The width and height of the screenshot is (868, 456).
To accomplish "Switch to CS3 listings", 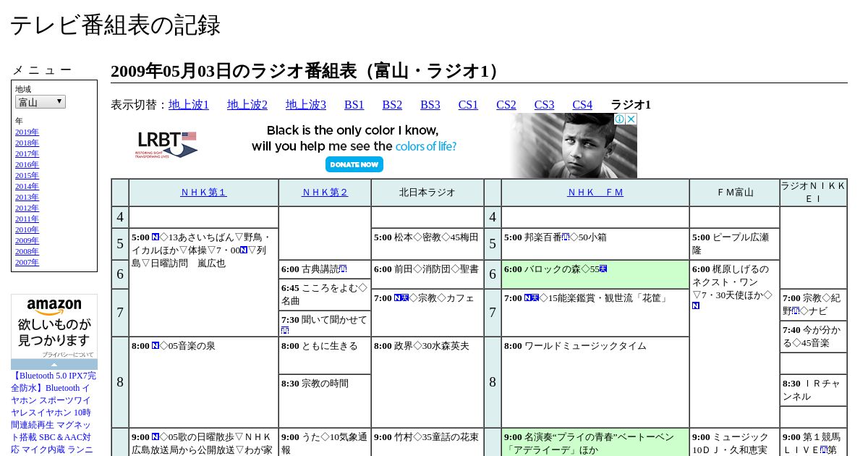I will (544, 105).
